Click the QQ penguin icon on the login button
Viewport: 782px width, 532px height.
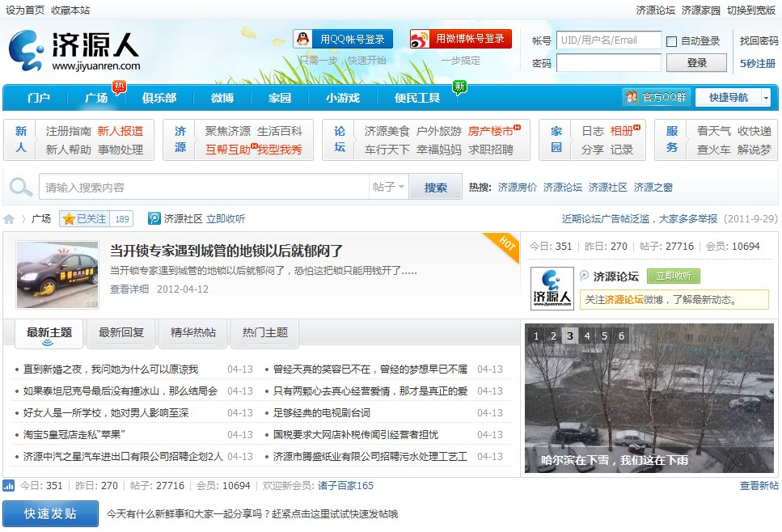[x=303, y=37]
